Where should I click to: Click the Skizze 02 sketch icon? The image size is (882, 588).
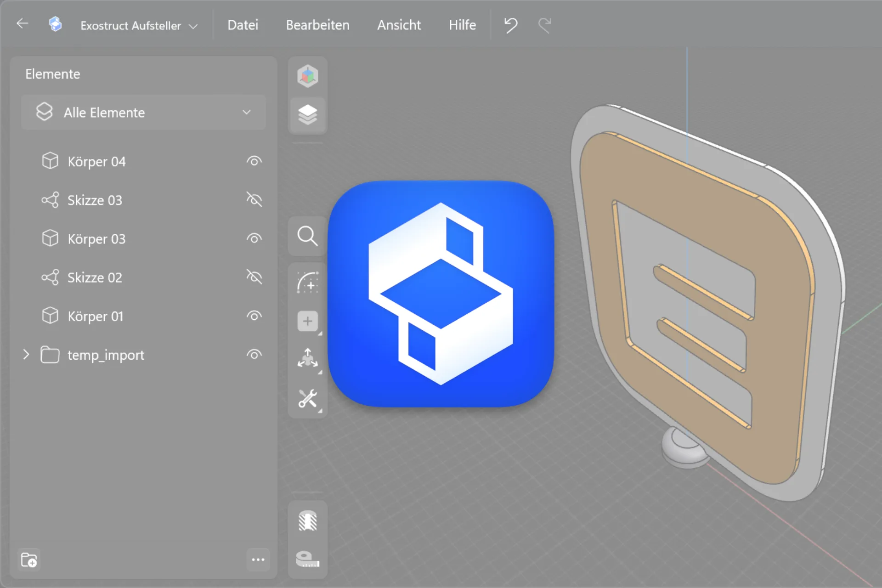50,277
